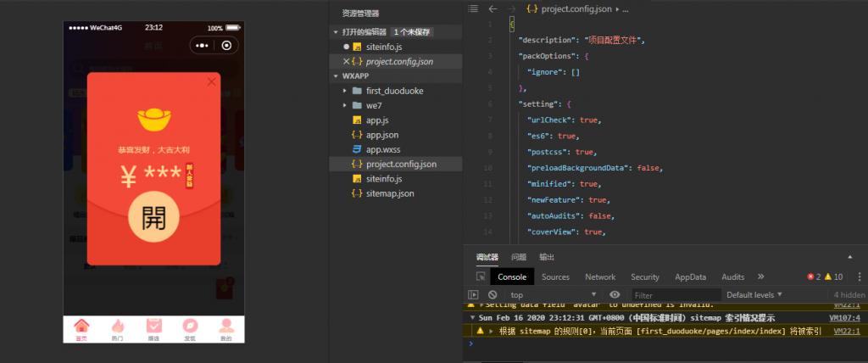Navigate forward with the right arrow
Screen dimensions: 868x363
[511, 8]
